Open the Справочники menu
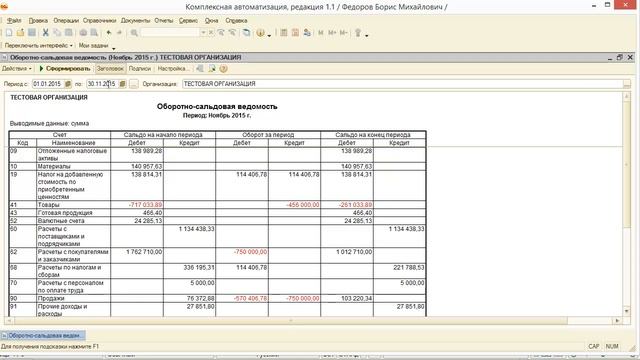 100,20
